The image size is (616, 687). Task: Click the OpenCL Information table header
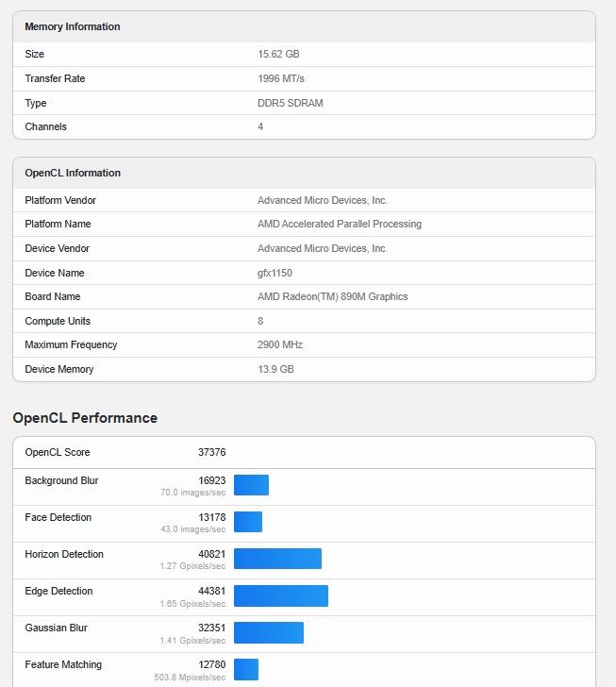point(73,173)
